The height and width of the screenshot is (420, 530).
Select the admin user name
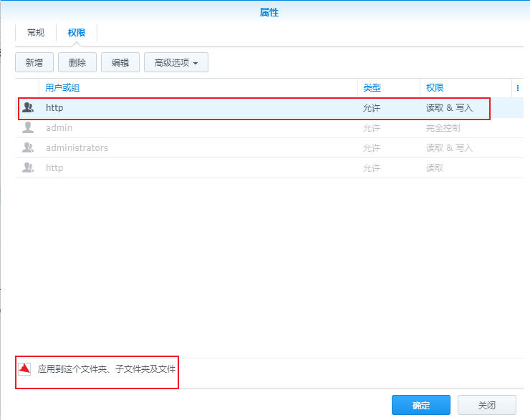59,128
